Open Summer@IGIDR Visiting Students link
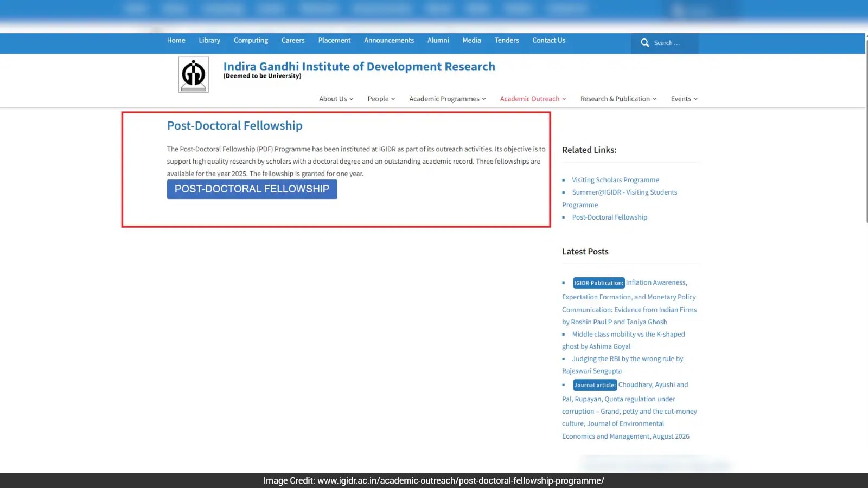Viewport: 868px width, 488px height. pyautogui.click(x=620, y=198)
